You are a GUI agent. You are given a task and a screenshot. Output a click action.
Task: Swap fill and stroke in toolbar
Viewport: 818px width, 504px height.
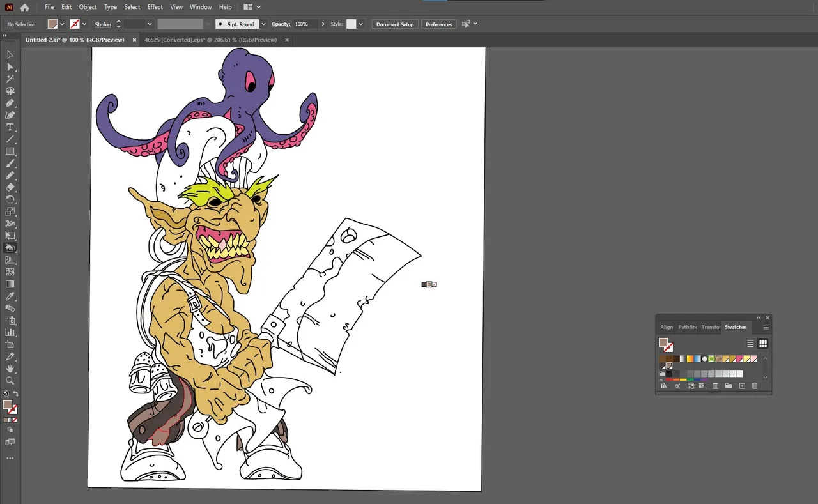point(16,393)
